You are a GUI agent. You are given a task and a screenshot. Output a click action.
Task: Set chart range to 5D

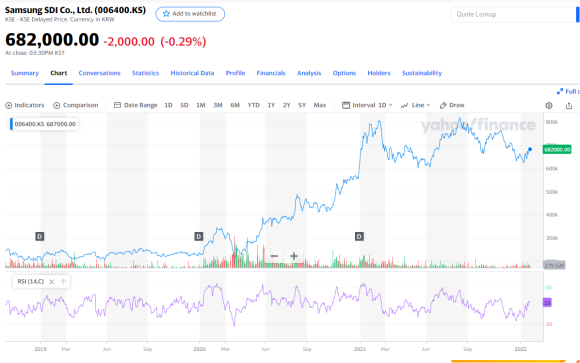(x=184, y=105)
